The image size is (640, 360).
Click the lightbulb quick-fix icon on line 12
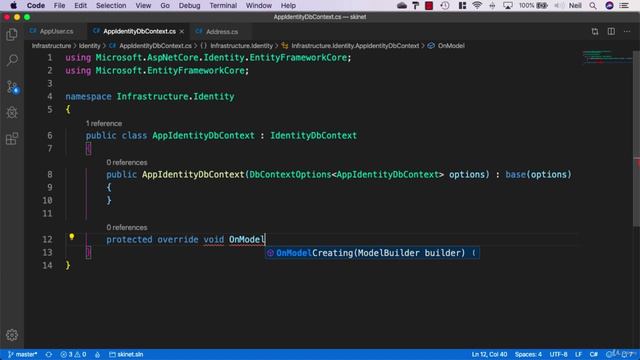tap(71, 237)
